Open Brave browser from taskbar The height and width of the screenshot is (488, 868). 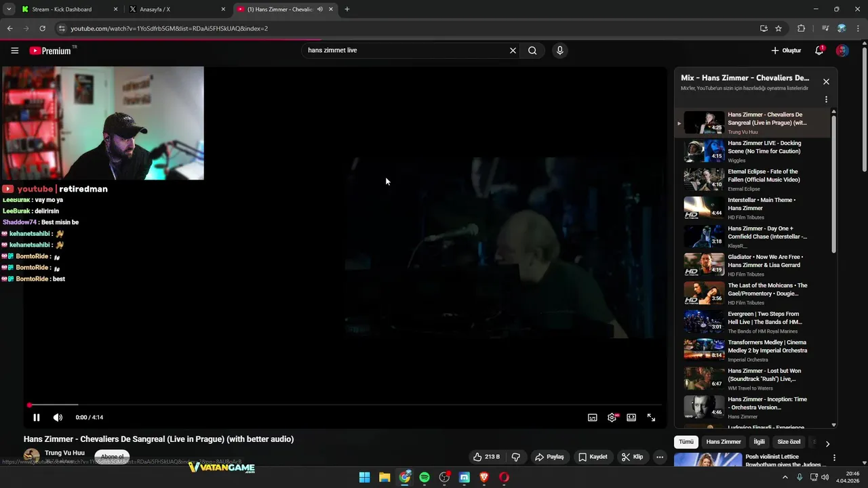coord(484,477)
